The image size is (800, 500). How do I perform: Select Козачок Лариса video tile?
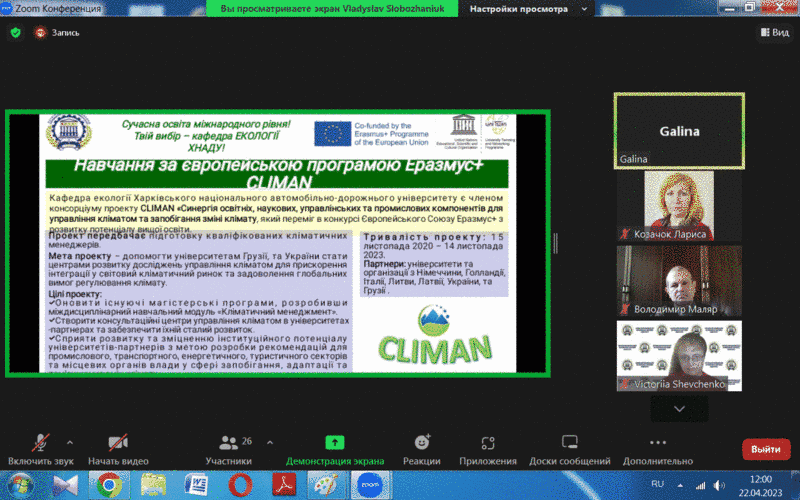coord(679,206)
